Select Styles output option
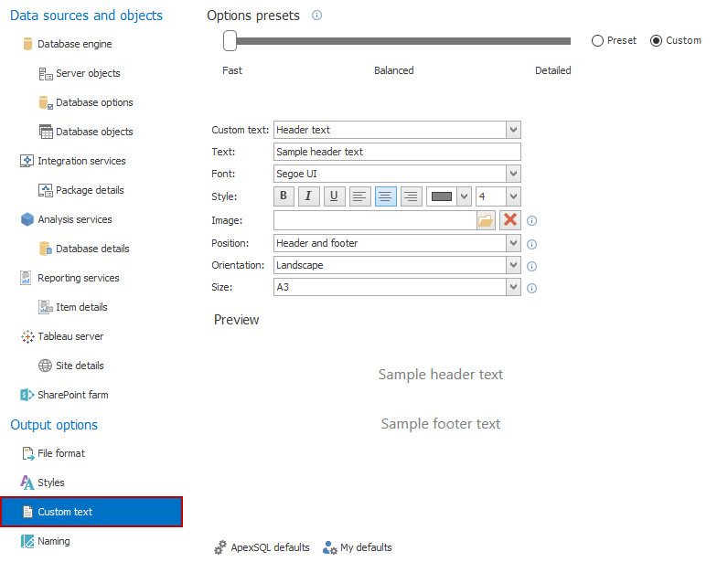 coord(51,482)
